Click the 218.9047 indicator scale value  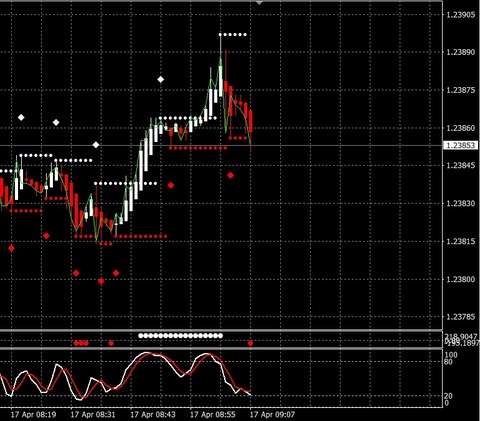pyautogui.click(x=461, y=337)
